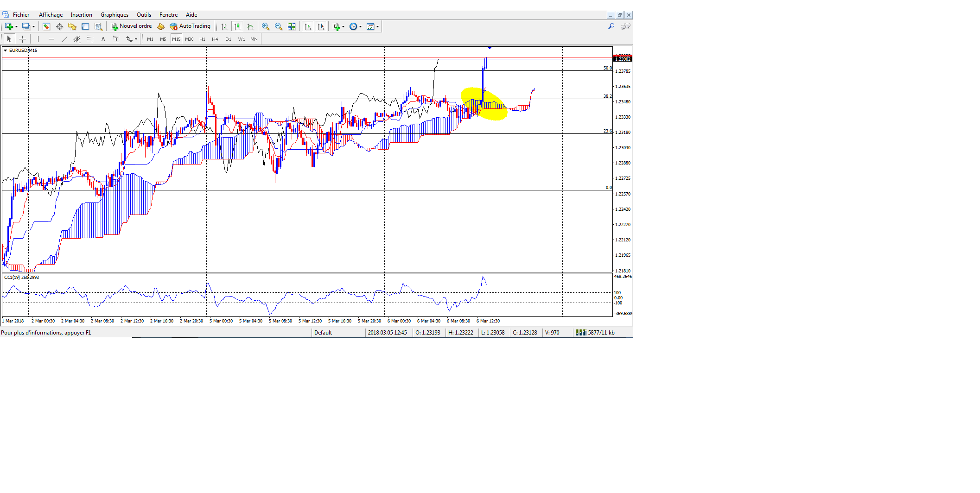
Task: Toggle the Navigator panel star-folder icon
Action: pyautogui.click(x=72, y=26)
